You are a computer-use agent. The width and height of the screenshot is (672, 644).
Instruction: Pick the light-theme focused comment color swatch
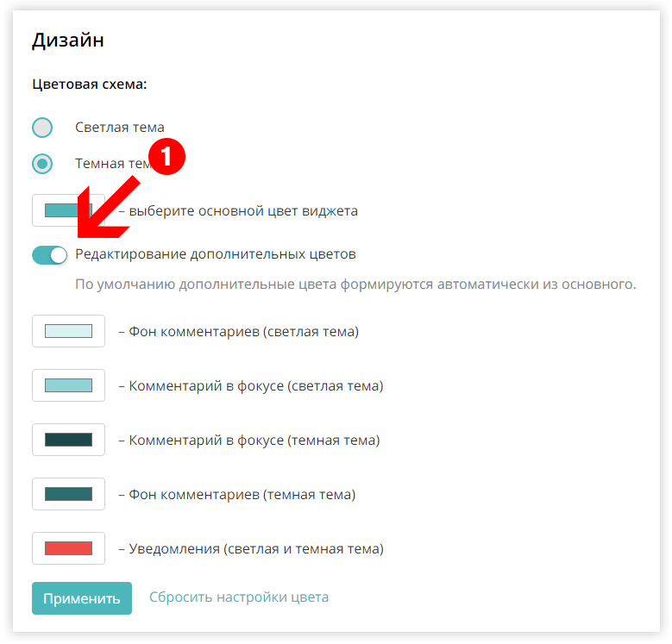(x=68, y=385)
